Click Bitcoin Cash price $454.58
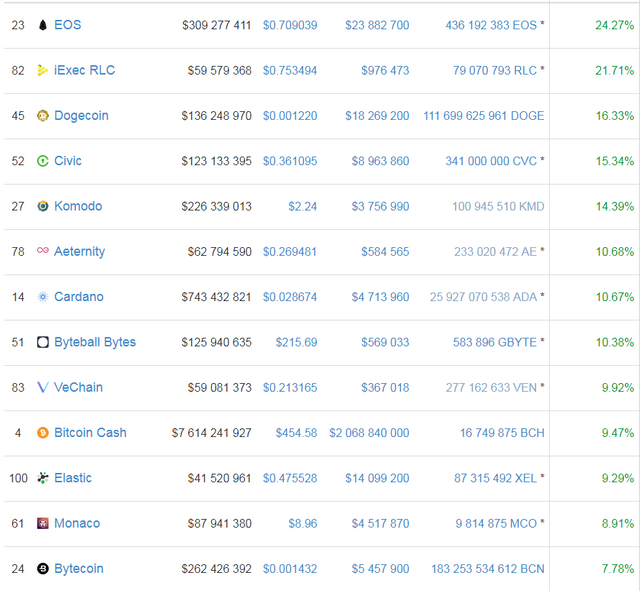 [296, 433]
